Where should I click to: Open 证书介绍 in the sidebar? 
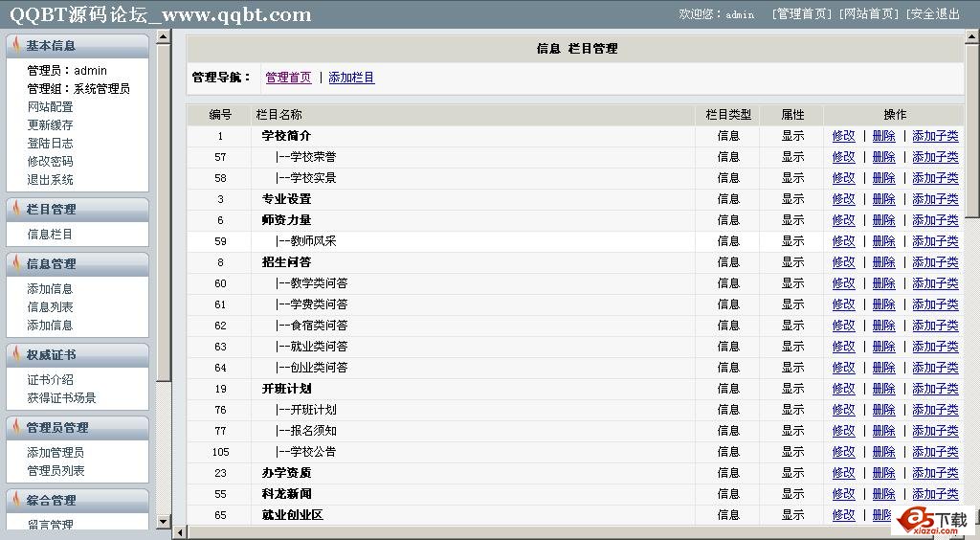pyautogui.click(x=50, y=379)
